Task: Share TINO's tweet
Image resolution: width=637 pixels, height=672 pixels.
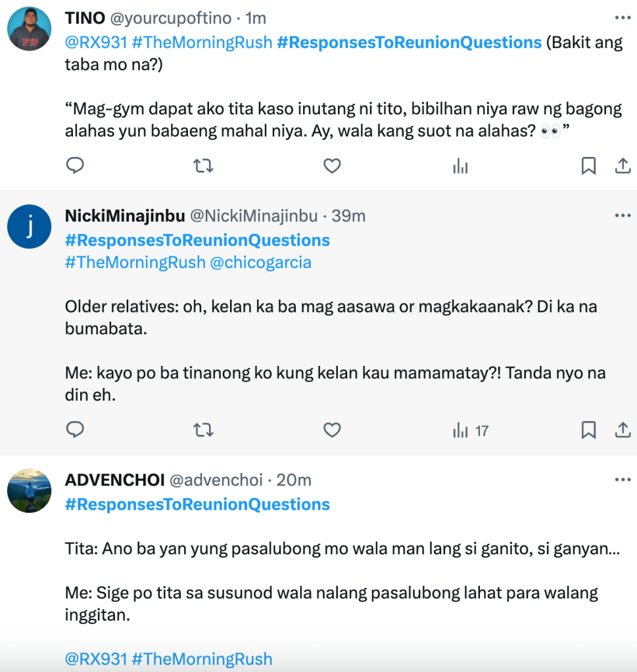Action: 623,166
